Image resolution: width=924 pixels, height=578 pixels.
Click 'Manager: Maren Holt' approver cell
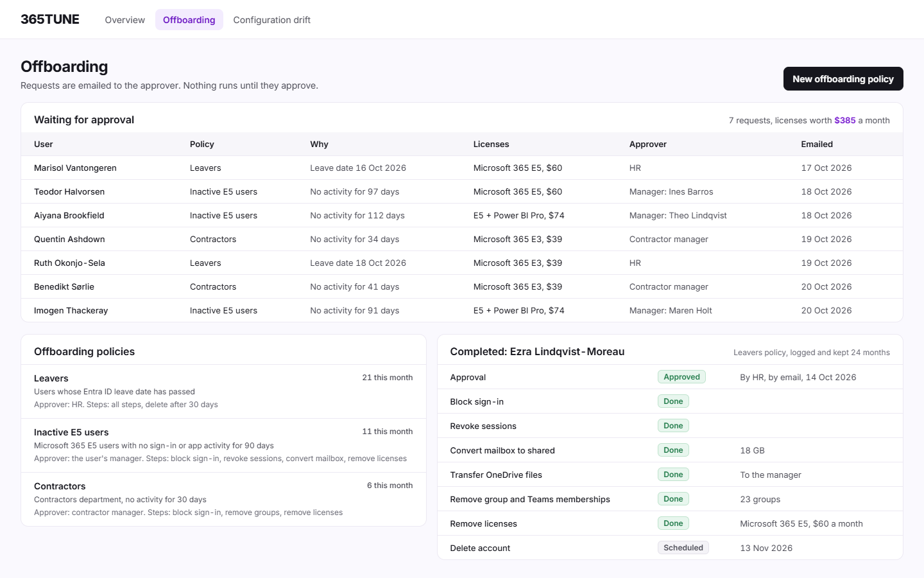[671, 310]
